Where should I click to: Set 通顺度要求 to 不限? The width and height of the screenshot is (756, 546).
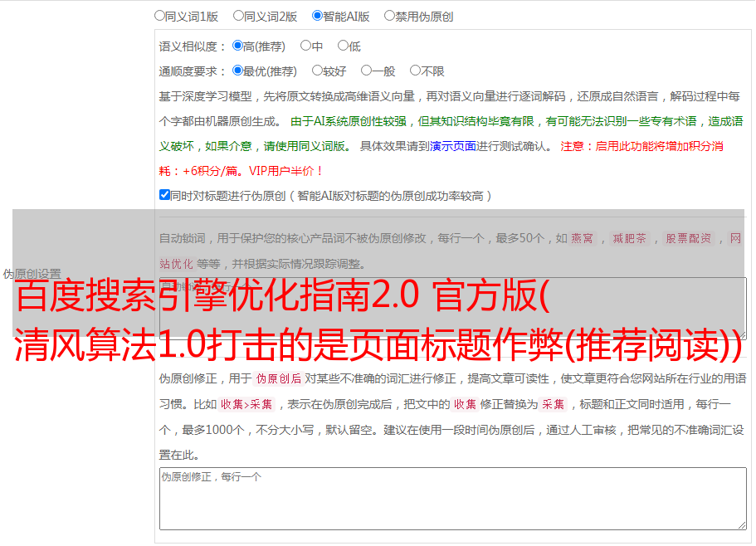click(415, 71)
